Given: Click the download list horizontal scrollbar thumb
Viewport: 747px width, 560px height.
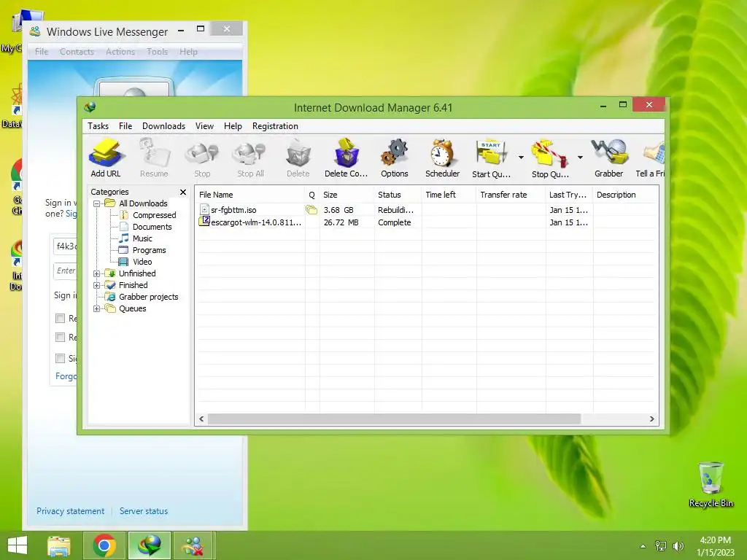Looking at the screenshot, I should point(394,419).
